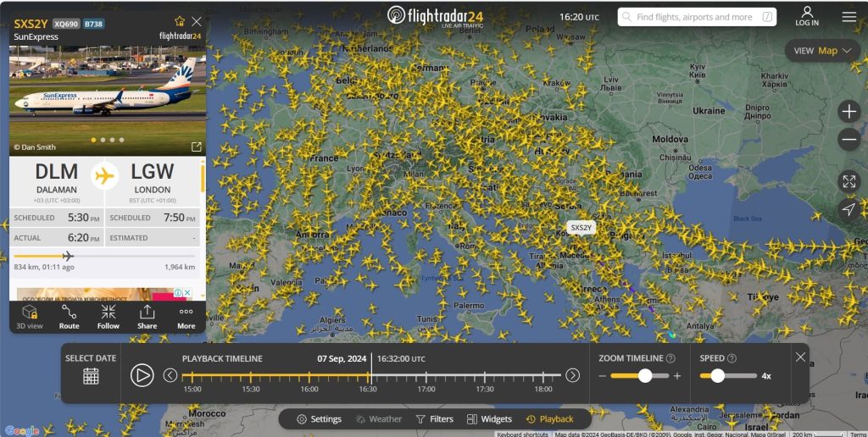868x437 pixels.
Task: Click the LOG IN button
Action: pos(807,17)
